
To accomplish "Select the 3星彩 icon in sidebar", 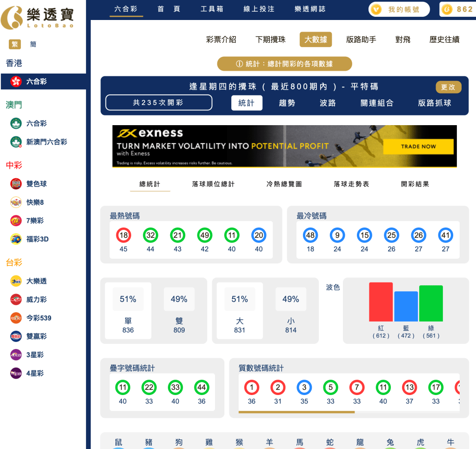I will pyautogui.click(x=16, y=355).
